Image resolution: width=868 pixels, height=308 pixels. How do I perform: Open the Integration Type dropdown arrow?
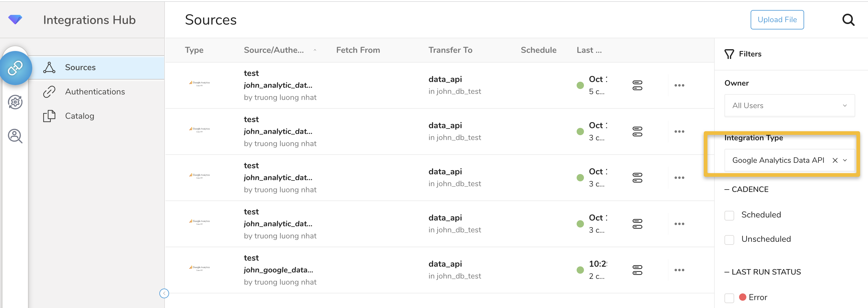click(x=845, y=161)
